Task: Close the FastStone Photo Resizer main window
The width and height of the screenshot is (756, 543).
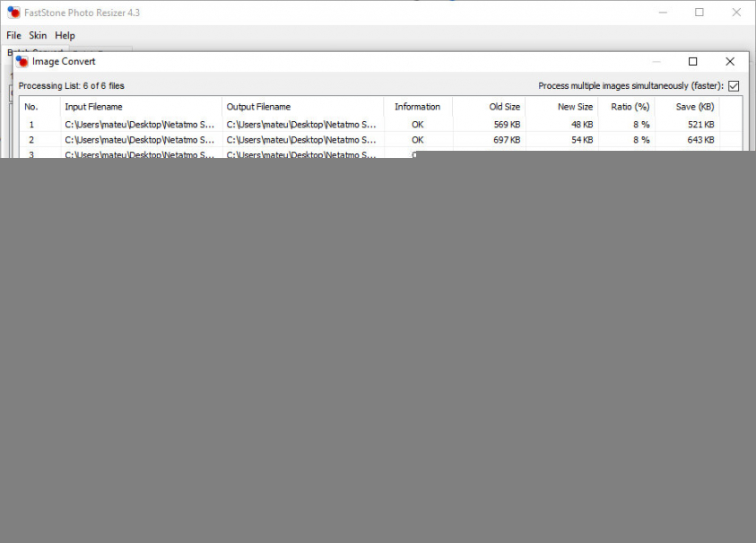Action: point(735,13)
